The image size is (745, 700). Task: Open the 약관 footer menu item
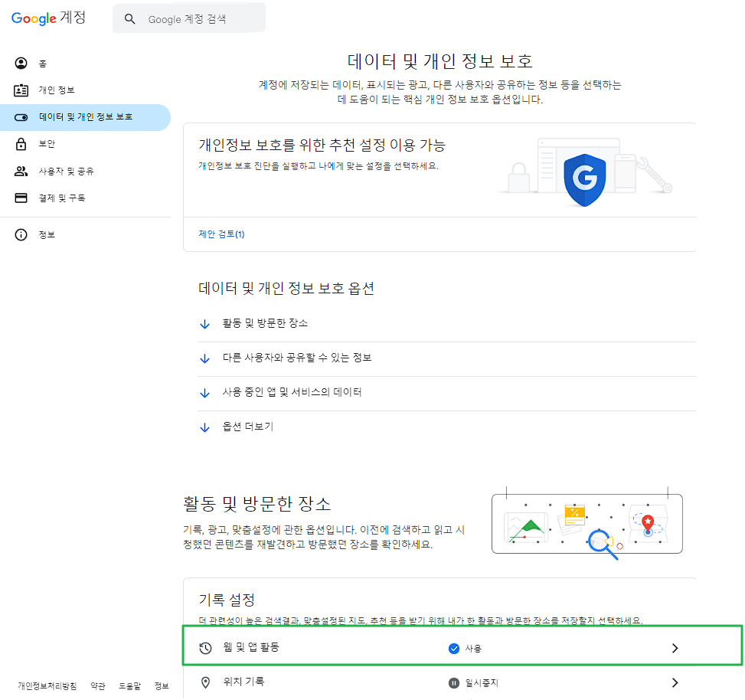98,686
